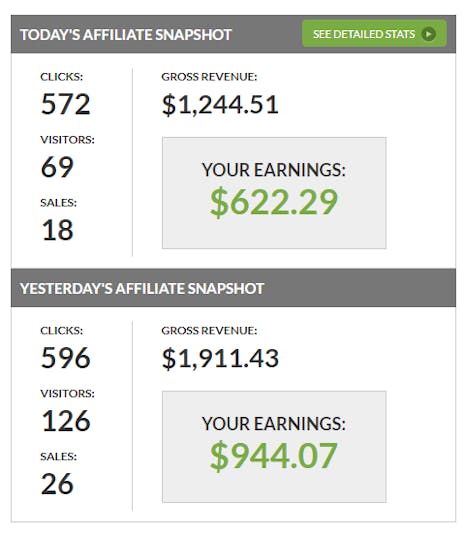Select Today's Affiliate Snapshot header

pos(126,34)
